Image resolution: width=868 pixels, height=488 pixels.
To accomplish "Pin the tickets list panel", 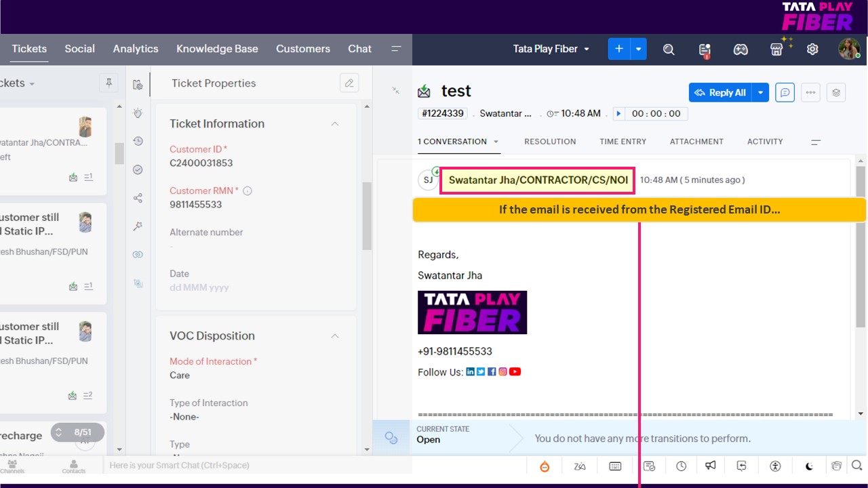I will 108,83.
